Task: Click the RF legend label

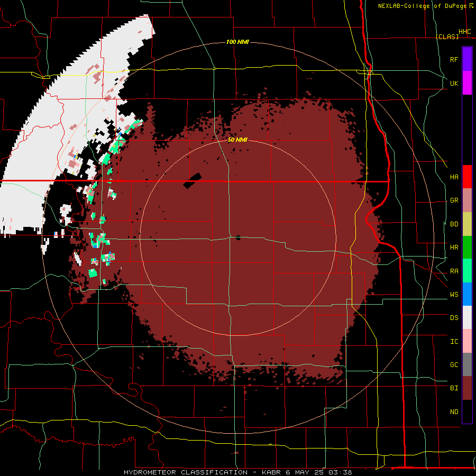Action: point(454,59)
